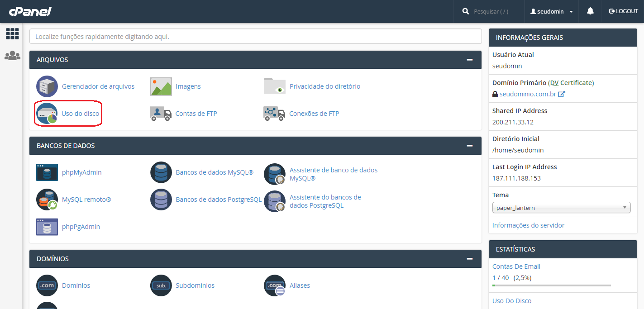Open the Imagens icon
This screenshot has width=644, height=309.
tap(161, 86)
